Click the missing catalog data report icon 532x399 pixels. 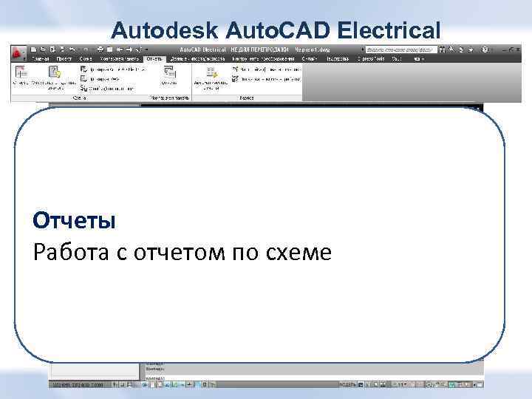(54, 72)
